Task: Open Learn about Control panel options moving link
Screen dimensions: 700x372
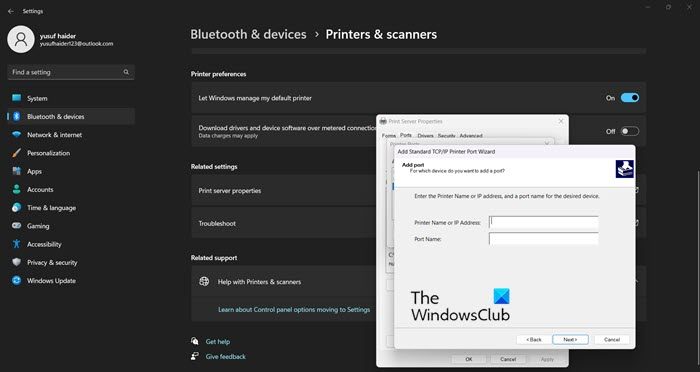Action: [294, 309]
